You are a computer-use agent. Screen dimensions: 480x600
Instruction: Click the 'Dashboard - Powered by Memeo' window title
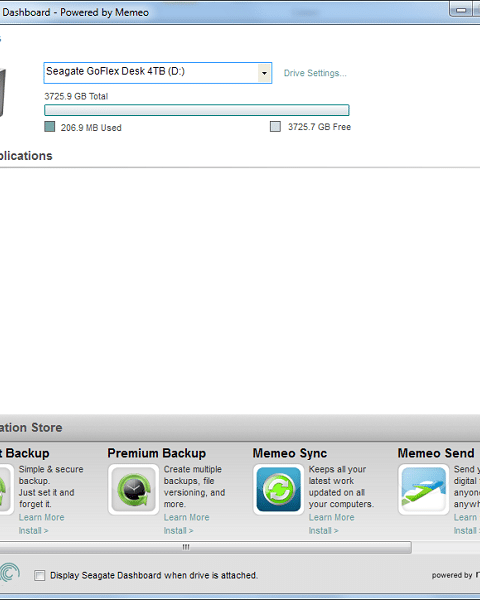point(75,13)
